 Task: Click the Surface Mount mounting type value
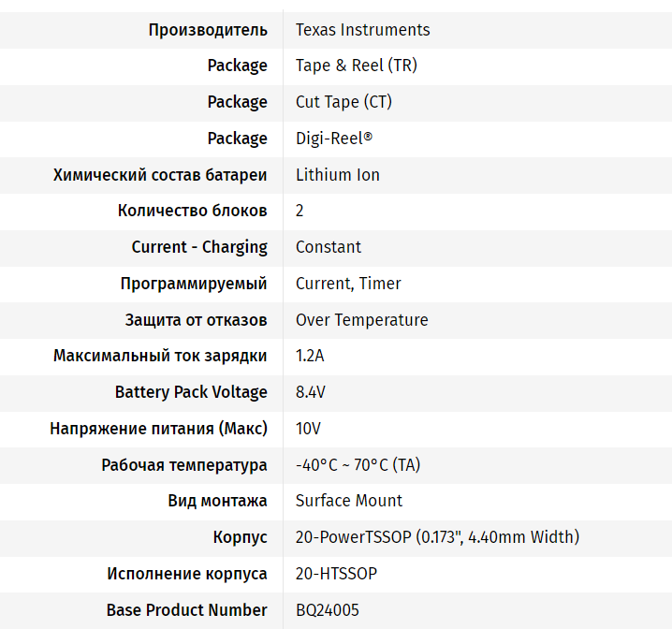point(349,501)
